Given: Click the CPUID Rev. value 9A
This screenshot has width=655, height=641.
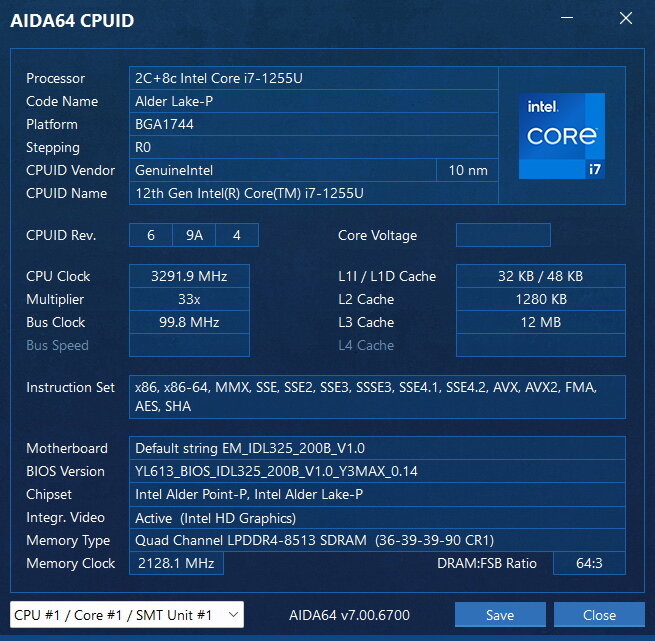Looking at the screenshot, I should click(x=194, y=235).
